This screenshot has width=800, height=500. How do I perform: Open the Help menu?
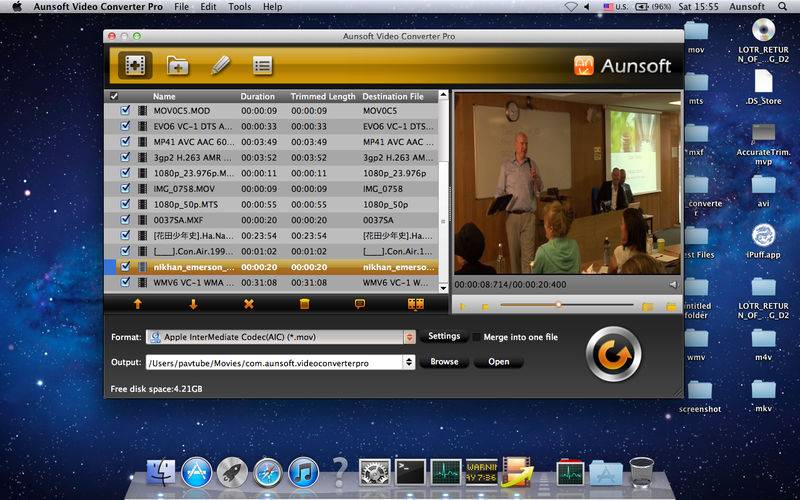click(x=272, y=7)
